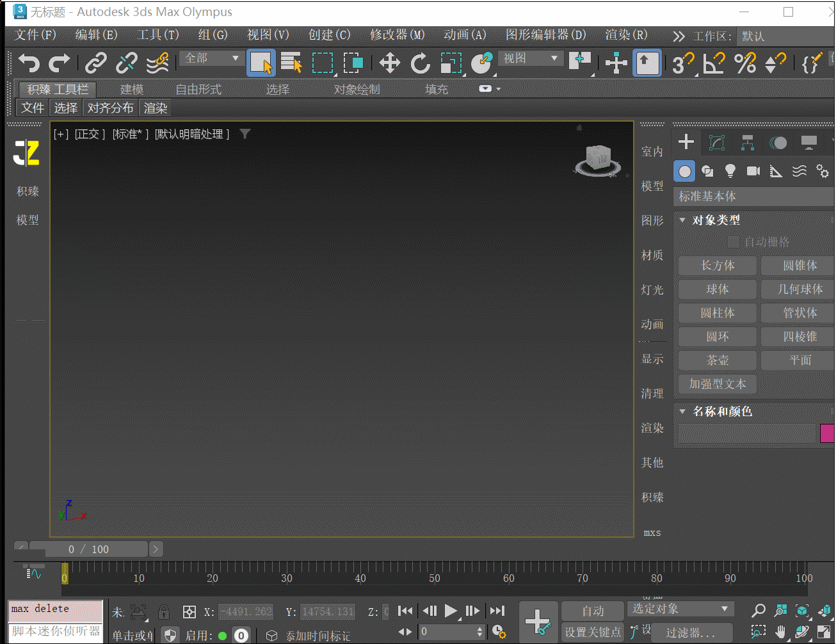This screenshot has height=644, width=836.
Task: Click the viewport filter funnel icon
Action: (245, 134)
